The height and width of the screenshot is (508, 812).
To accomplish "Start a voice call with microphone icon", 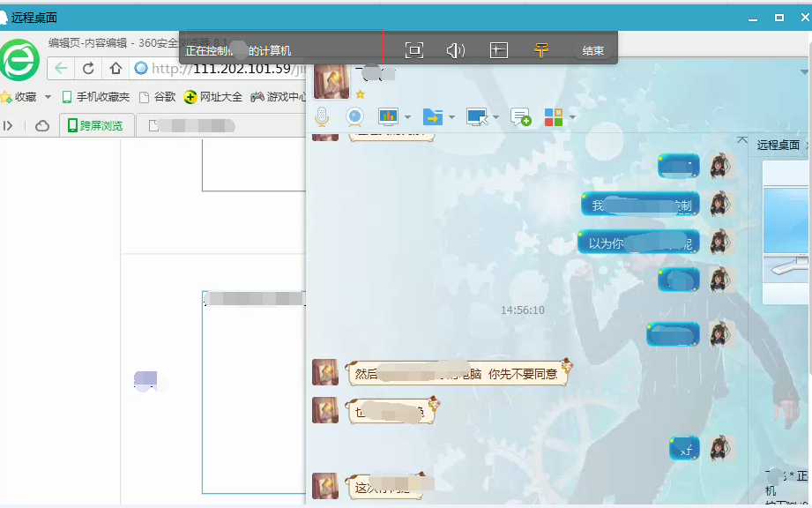I will pyautogui.click(x=322, y=117).
